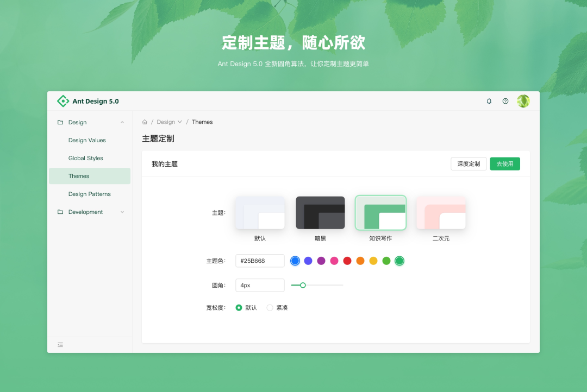Viewport: 587px width, 392px height.
Task: Click the theme color hex input #25B668
Action: (x=260, y=261)
